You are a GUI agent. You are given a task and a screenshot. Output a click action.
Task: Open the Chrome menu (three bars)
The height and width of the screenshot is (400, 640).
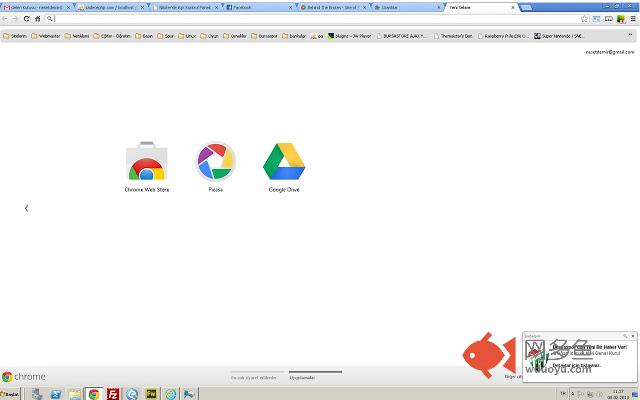633,19
